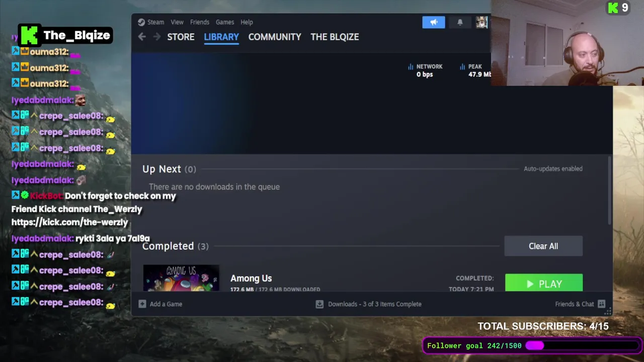Open the Steam account avatar menu
This screenshot has height=362, width=644.
(481, 22)
